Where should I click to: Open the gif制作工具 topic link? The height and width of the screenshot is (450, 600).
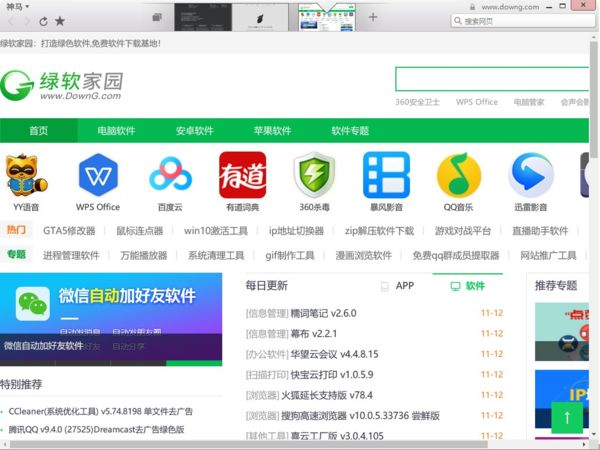point(290,255)
